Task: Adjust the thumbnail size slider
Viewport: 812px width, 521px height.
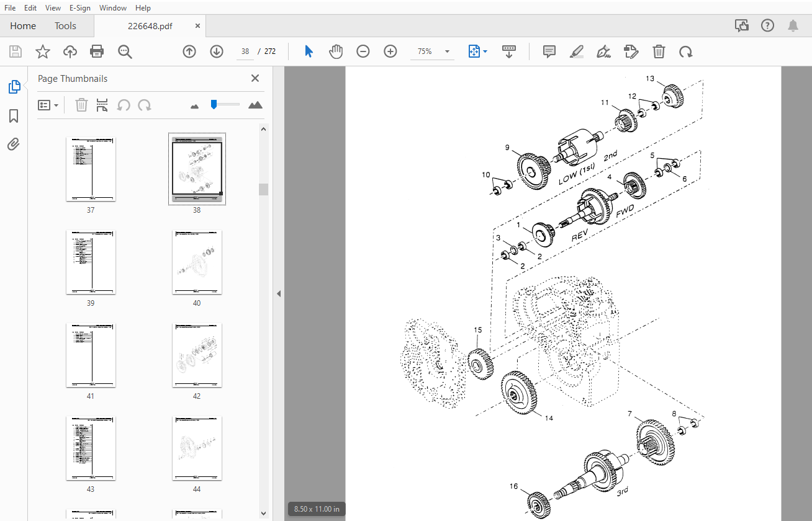Action: [214, 104]
